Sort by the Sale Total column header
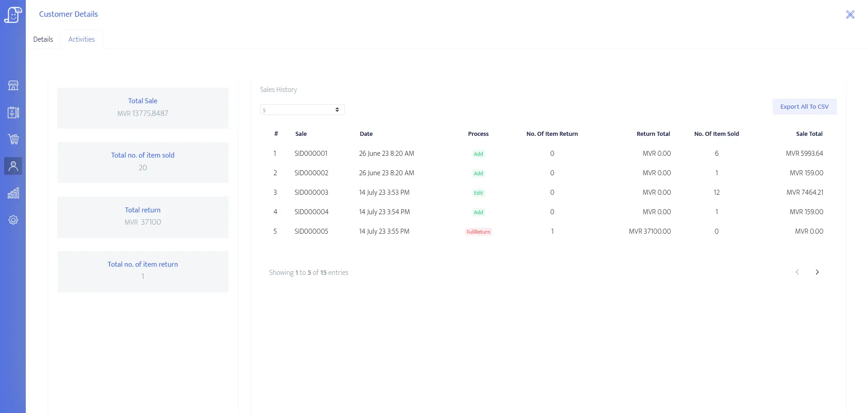 pyautogui.click(x=809, y=134)
